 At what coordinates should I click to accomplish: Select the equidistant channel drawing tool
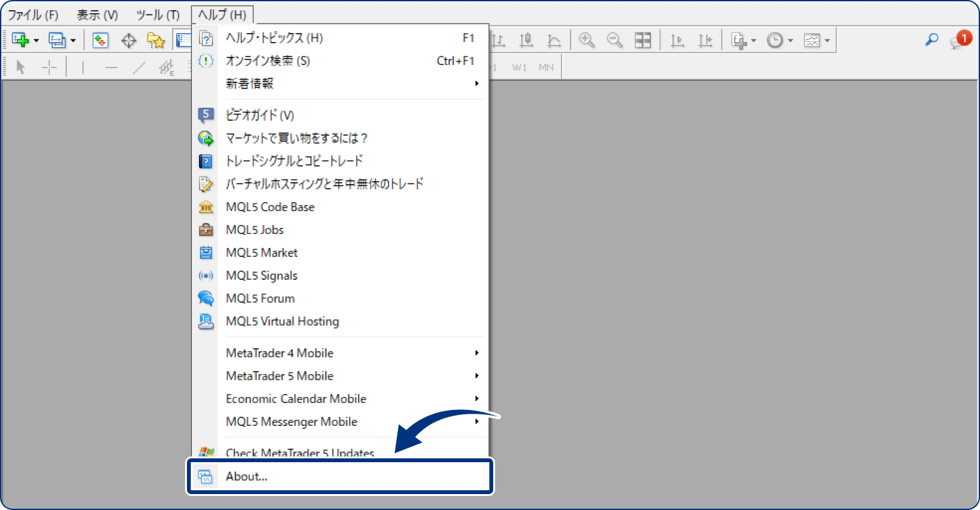click(x=167, y=67)
